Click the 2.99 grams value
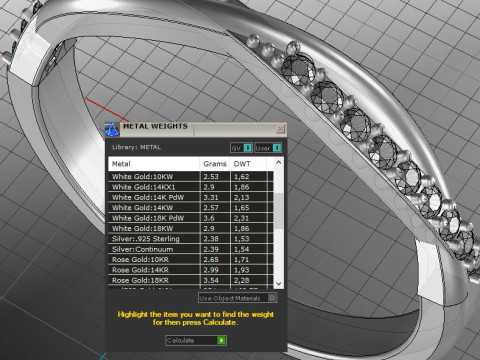This screenshot has width=480, height=360. [211, 270]
